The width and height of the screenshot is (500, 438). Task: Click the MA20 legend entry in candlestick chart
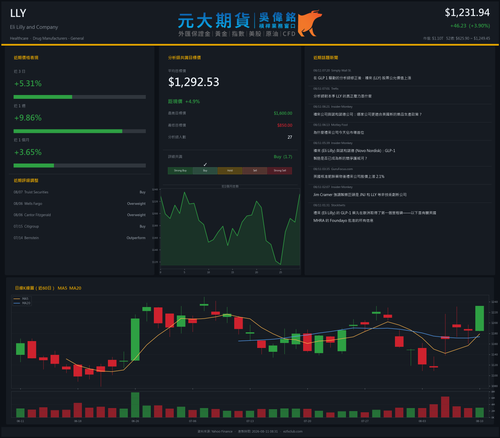(22, 303)
